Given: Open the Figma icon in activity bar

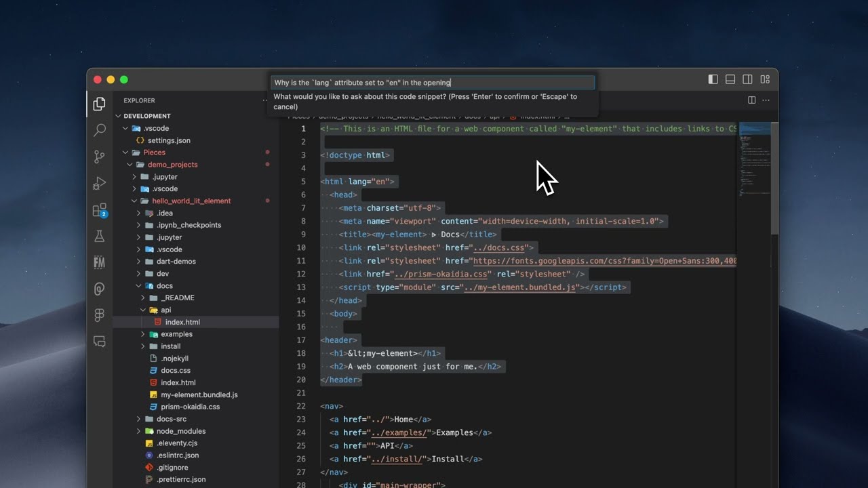Looking at the screenshot, I should (100, 316).
